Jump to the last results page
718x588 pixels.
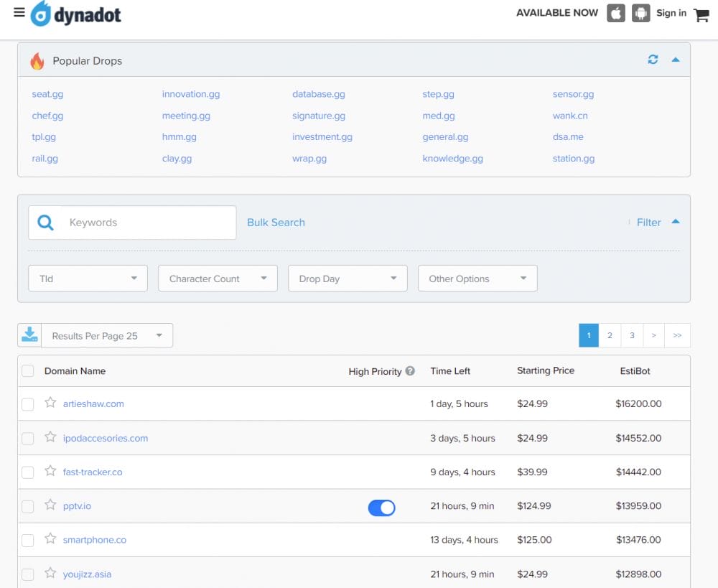(x=677, y=335)
